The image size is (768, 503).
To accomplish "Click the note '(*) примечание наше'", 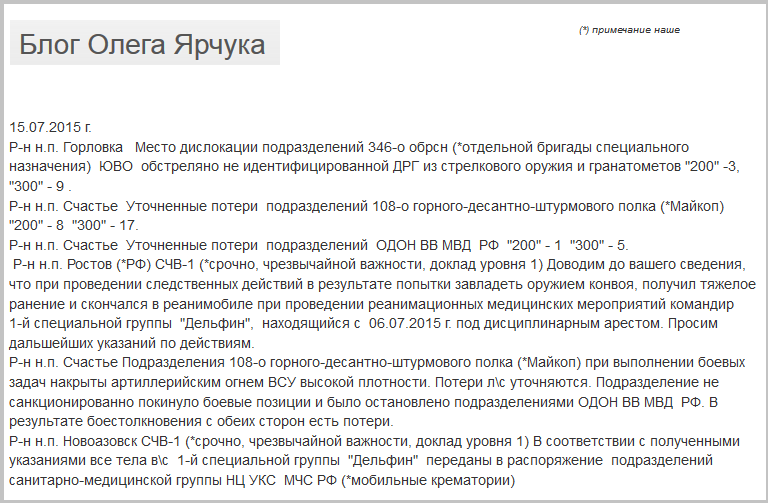I will 629,30.
